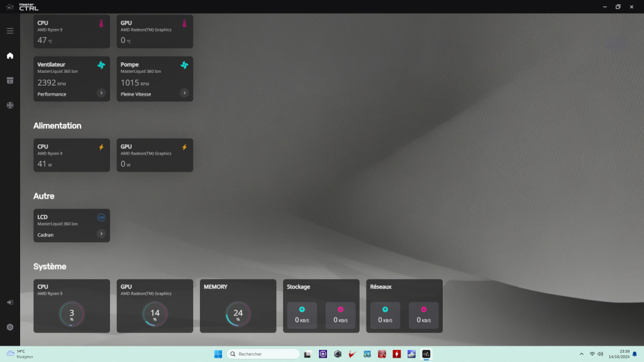This screenshot has width=644, height=362.
Task: Click the MasterCTRL taskbar icon
Action: pos(426,354)
